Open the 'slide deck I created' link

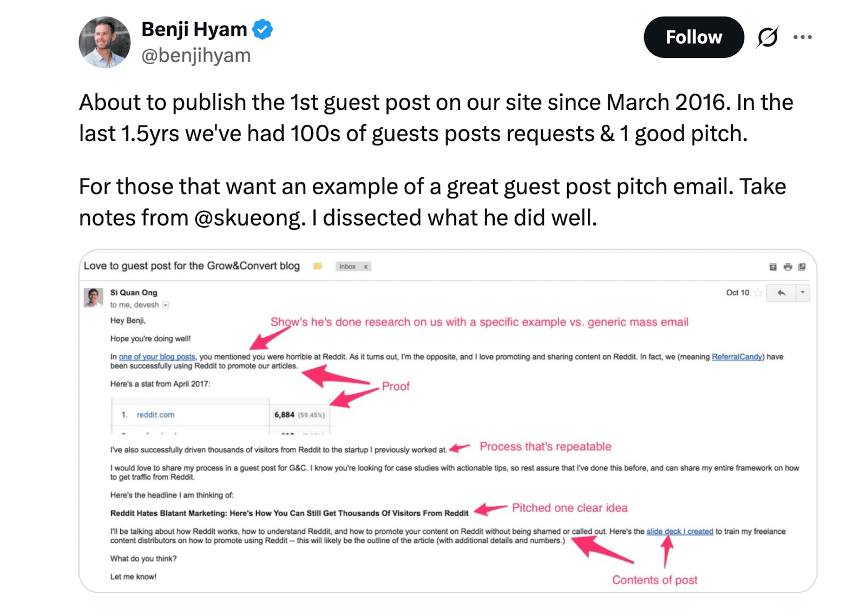680,531
